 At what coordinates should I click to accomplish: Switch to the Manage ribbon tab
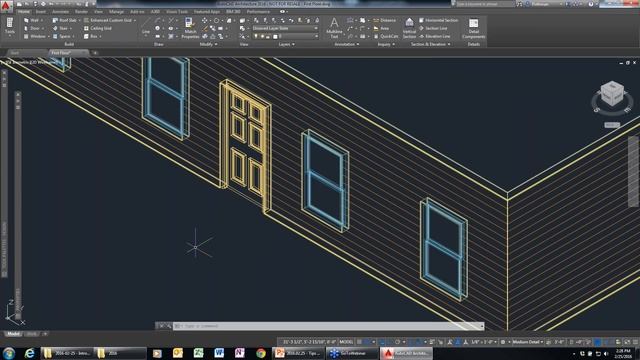coord(116,11)
